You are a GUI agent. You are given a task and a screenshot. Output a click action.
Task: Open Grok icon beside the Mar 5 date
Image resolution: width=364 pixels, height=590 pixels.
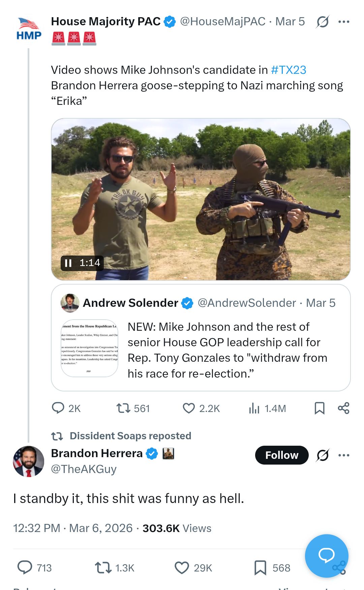tap(323, 22)
